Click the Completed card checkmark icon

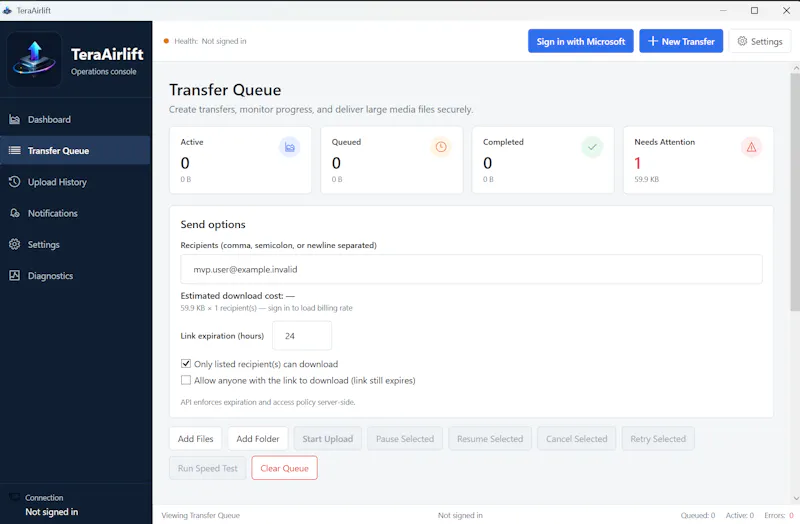pos(592,147)
